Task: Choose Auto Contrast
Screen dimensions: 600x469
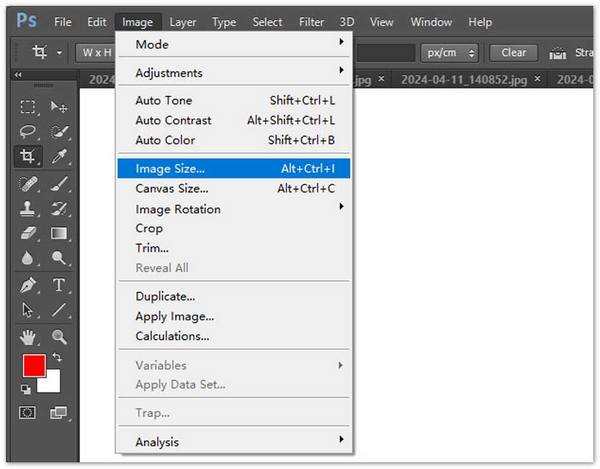Action: click(233, 121)
